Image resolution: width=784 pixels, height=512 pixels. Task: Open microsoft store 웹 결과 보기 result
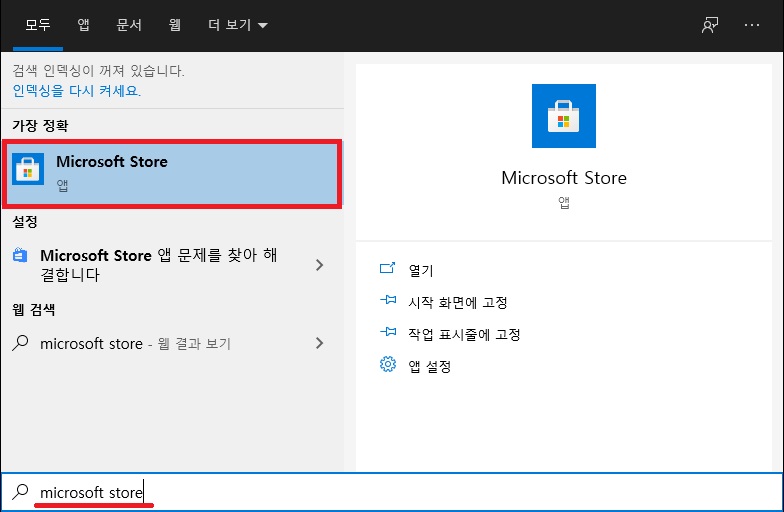(x=172, y=344)
